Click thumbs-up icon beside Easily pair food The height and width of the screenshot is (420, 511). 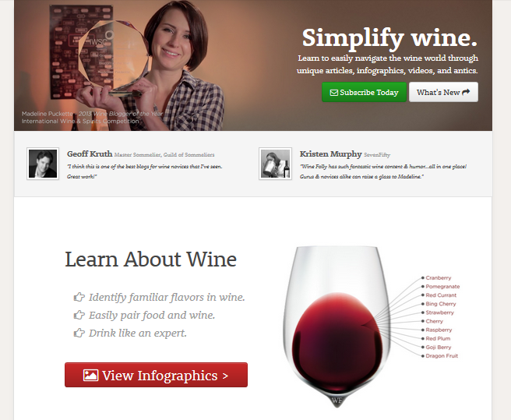(x=79, y=315)
